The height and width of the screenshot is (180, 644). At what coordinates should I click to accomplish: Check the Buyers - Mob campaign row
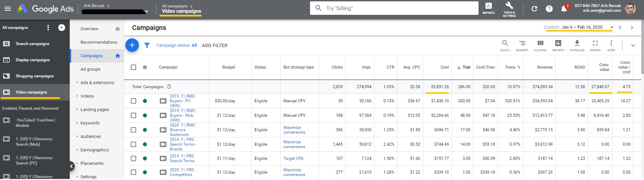pos(133,115)
